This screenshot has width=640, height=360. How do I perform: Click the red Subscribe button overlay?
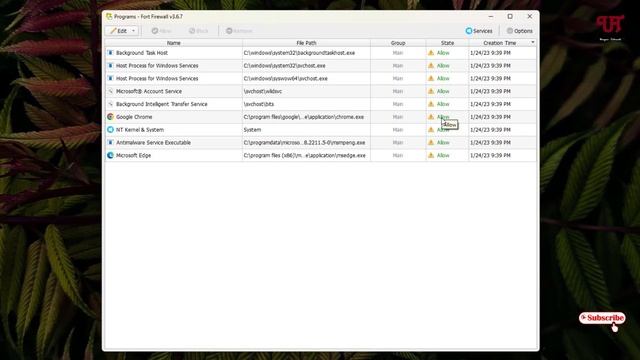602,318
